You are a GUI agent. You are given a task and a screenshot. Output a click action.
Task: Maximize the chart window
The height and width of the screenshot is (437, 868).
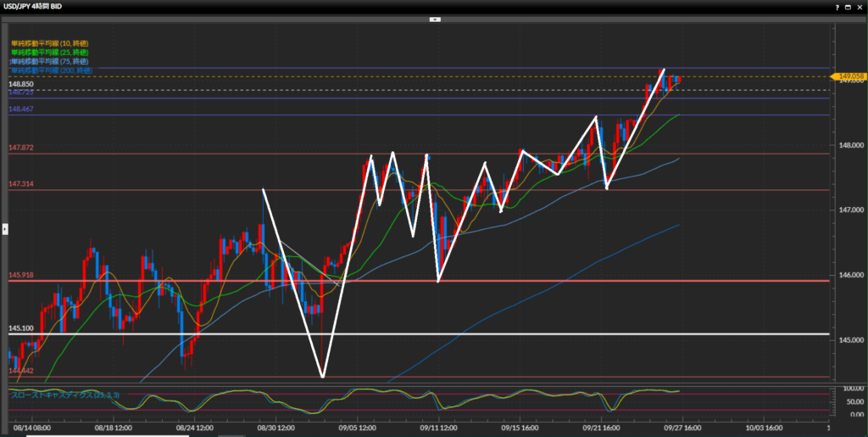pos(849,7)
